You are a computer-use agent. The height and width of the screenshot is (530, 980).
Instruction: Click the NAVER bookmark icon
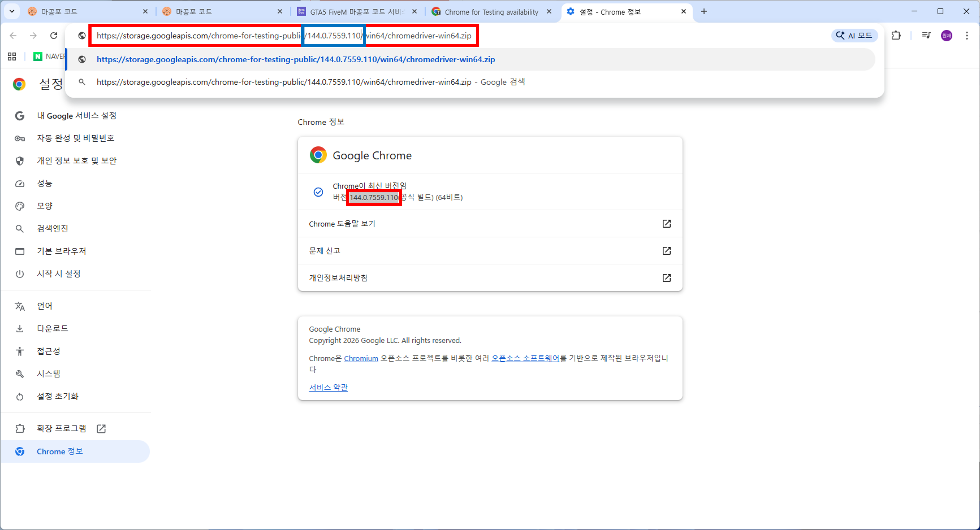pyautogui.click(x=38, y=56)
